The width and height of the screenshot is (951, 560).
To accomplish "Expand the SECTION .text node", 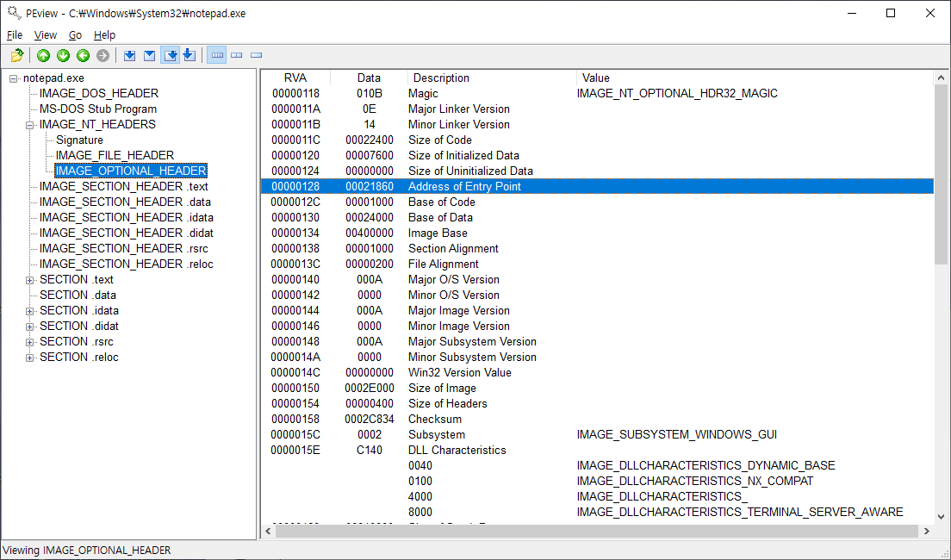I will point(29,280).
